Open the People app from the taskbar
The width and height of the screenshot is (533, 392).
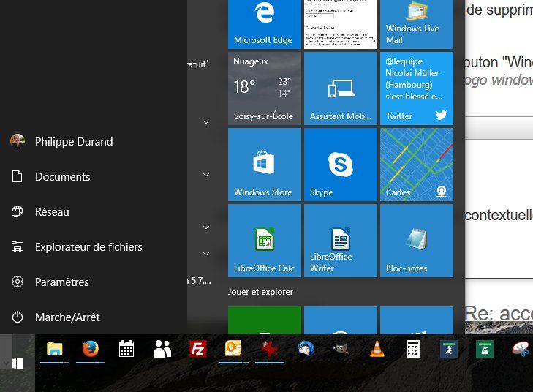click(x=162, y=349)
